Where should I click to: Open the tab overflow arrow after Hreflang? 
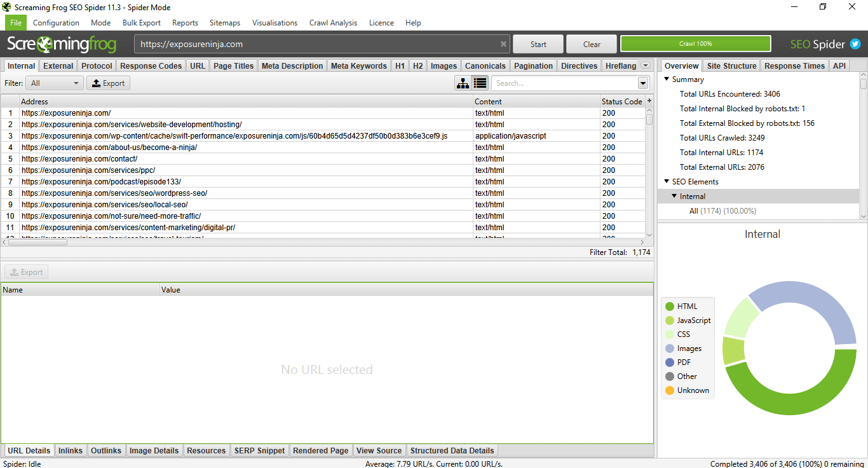click(646, 65)
